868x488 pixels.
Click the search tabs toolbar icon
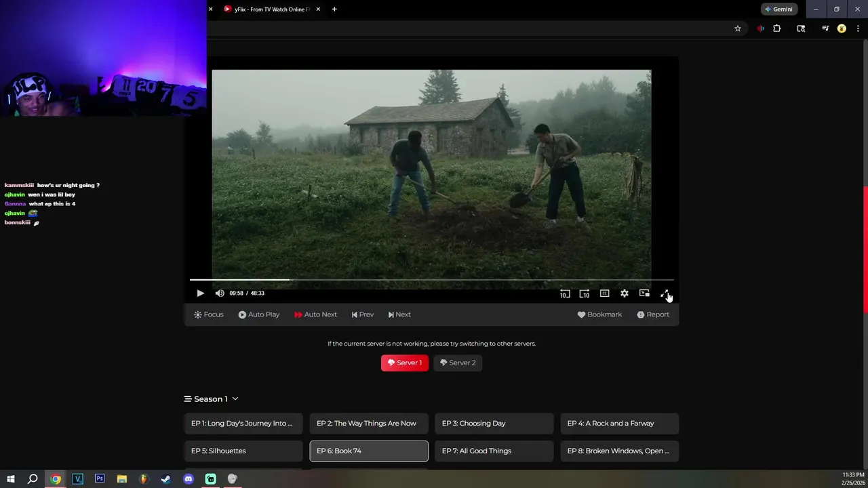pyautogui.click(x=801, y=28)
